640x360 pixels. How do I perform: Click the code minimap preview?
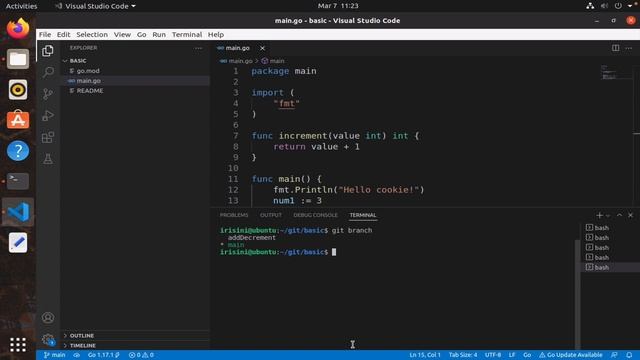tap(616, 72)
